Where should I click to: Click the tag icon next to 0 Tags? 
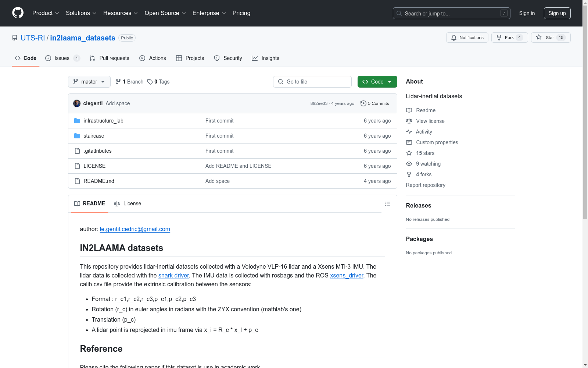[x=150, y=82]
